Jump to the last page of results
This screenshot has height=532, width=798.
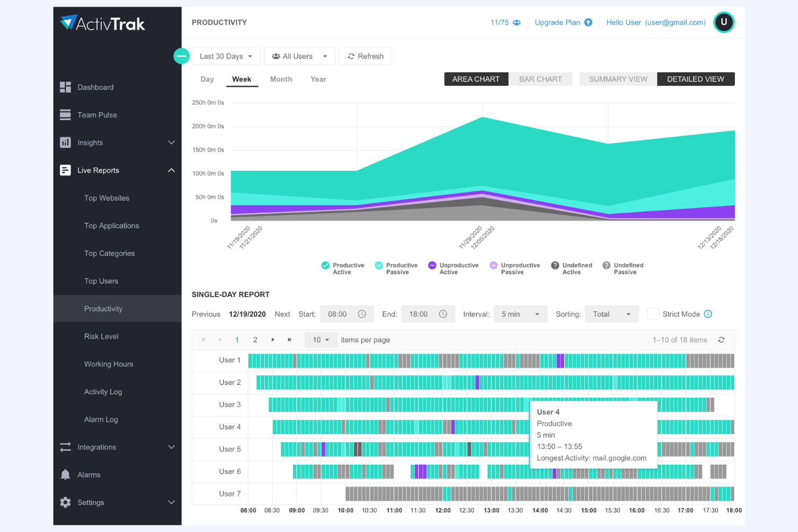(290, 340)
